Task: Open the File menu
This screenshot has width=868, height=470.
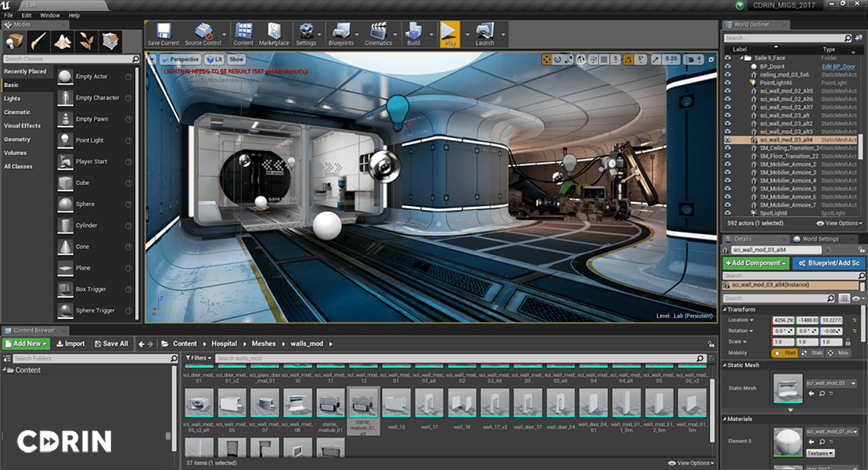Action: [9, 16]
